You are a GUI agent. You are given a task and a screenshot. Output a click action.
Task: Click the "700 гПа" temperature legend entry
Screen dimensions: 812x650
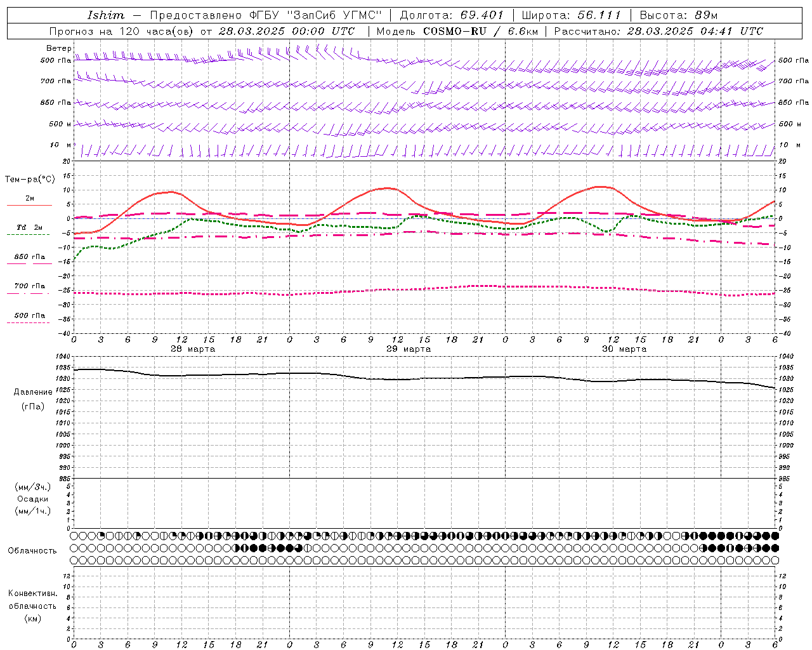click(30, 286)
